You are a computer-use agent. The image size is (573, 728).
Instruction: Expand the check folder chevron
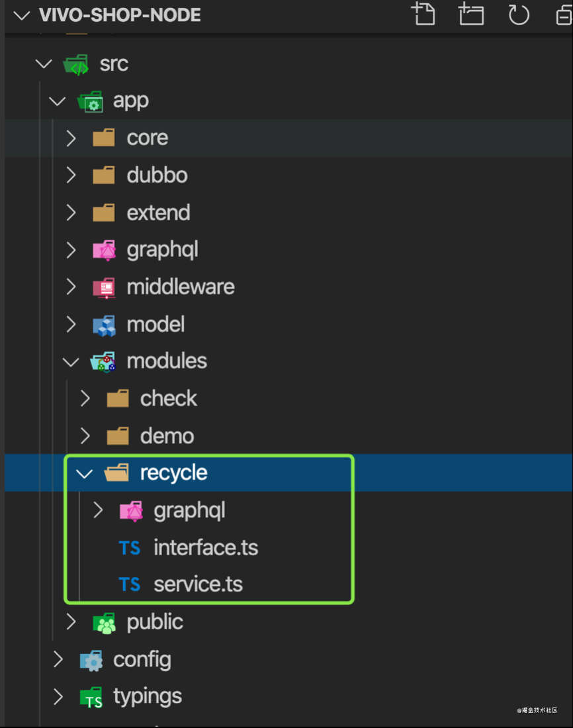pos(85,398)
